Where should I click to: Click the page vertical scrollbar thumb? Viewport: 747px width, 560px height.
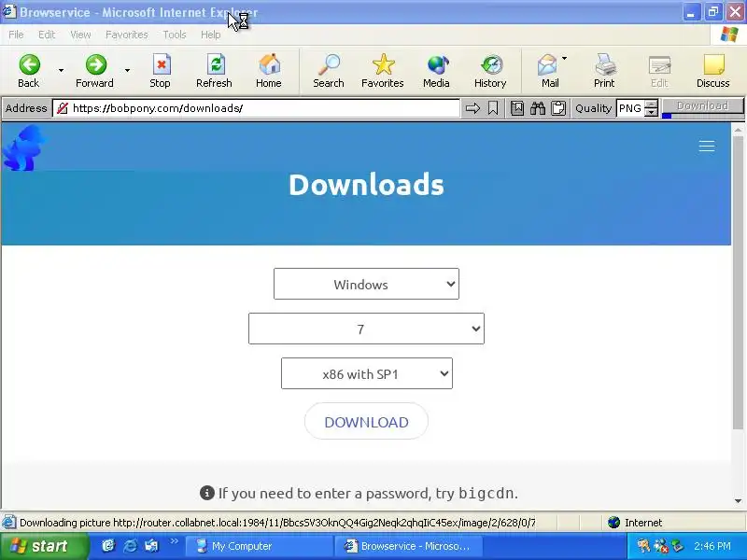click(x=738, y=283)
